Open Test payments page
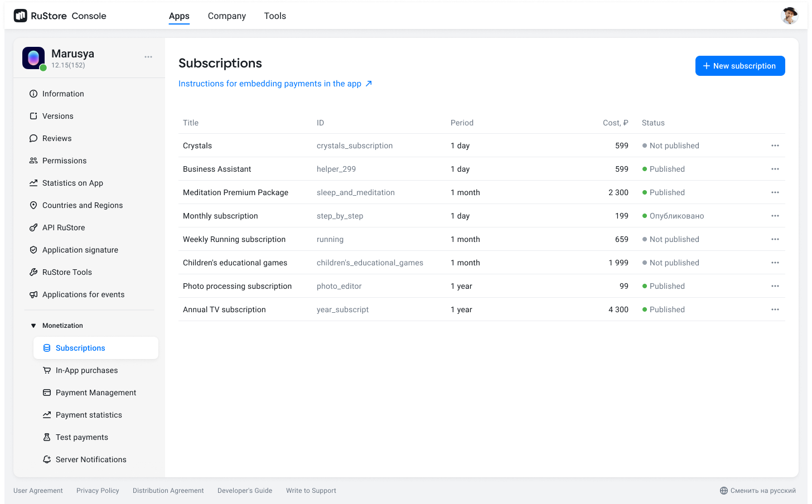The height and width of the screenshot is (504, 812). tap(82, 437)
